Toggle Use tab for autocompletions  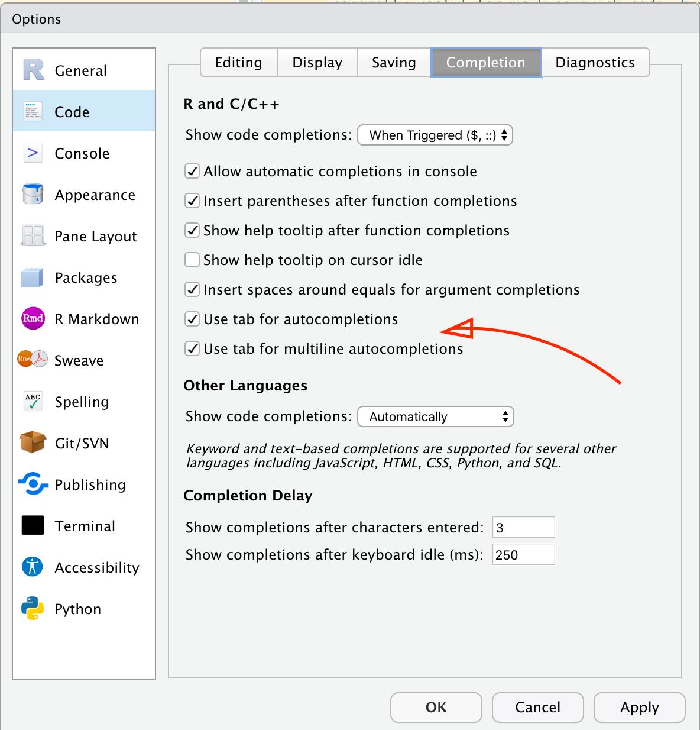pyautogui.click(x=192, y=319)
